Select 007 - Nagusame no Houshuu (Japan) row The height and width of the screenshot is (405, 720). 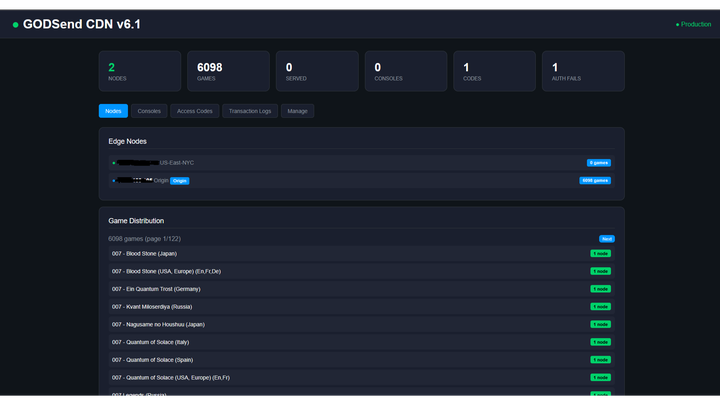click(300, 324)
